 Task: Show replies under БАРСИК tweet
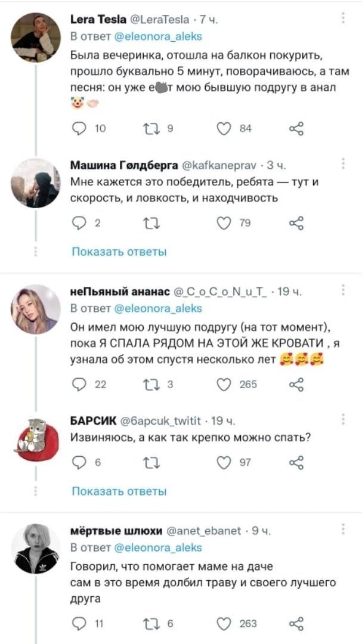[119, 491]
